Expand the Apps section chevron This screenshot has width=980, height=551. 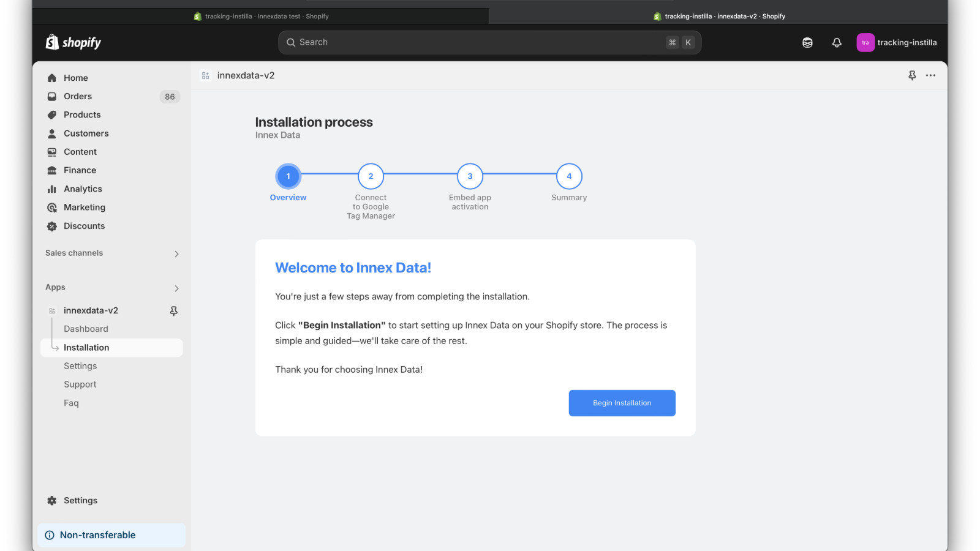176,288
